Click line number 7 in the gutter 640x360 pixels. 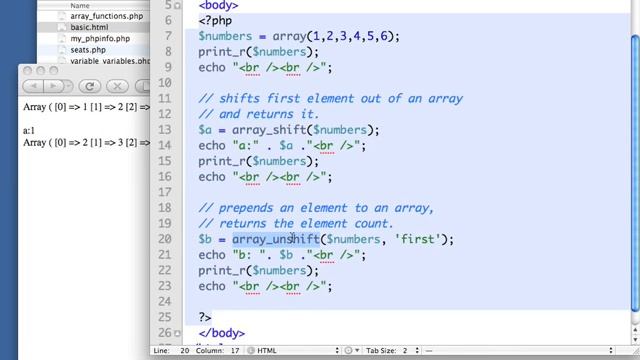168,36
